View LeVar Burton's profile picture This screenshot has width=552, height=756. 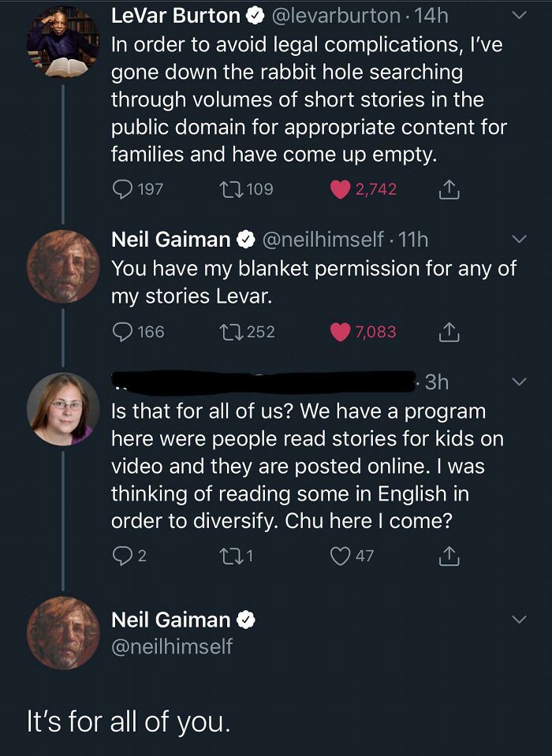tap(63, 41)
